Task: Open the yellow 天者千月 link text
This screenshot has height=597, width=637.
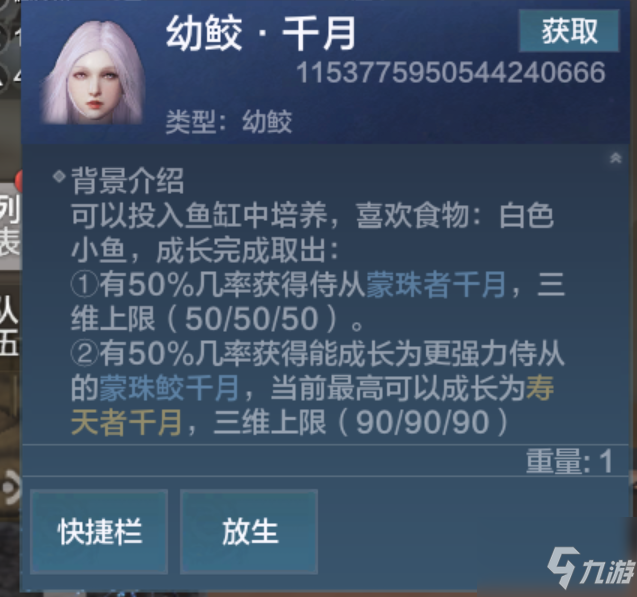Action: coord(126,423)
